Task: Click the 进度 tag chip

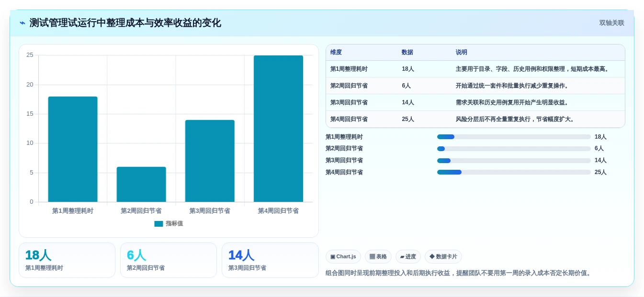Action: (408, 257)
